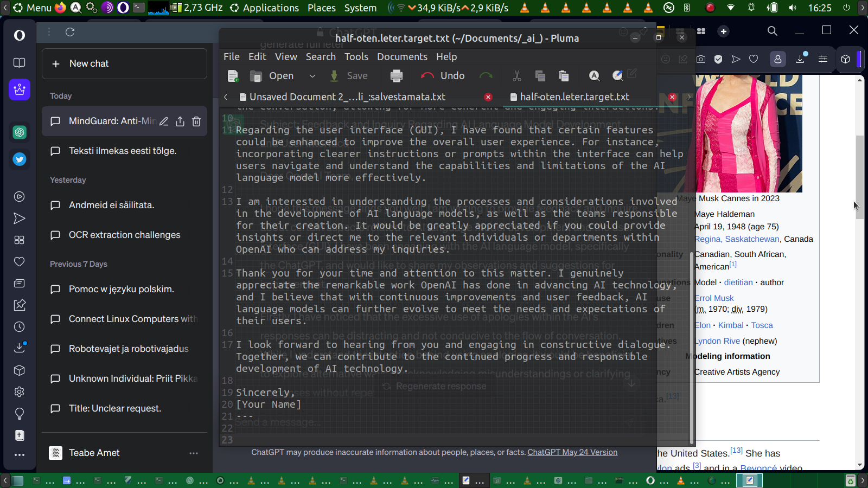This screenshot has width=868, height=488.
Task: Search open tabs with the magnifier icon
Action: pos(773,31)
